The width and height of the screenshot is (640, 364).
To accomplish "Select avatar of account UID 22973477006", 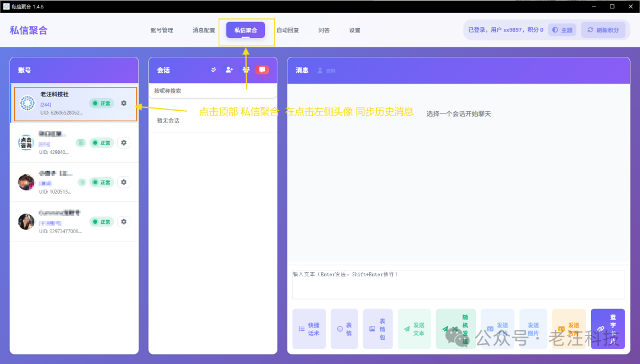I will point(26,222).
